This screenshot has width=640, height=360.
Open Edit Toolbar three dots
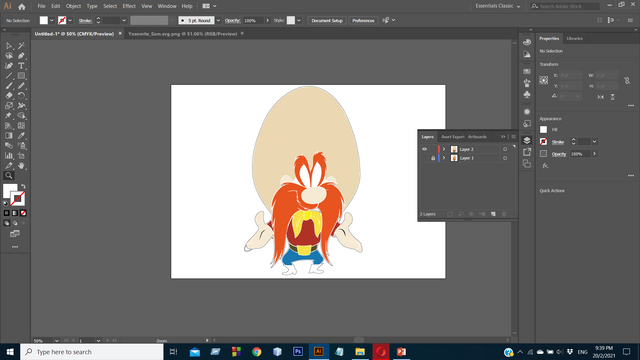(15, 247)
